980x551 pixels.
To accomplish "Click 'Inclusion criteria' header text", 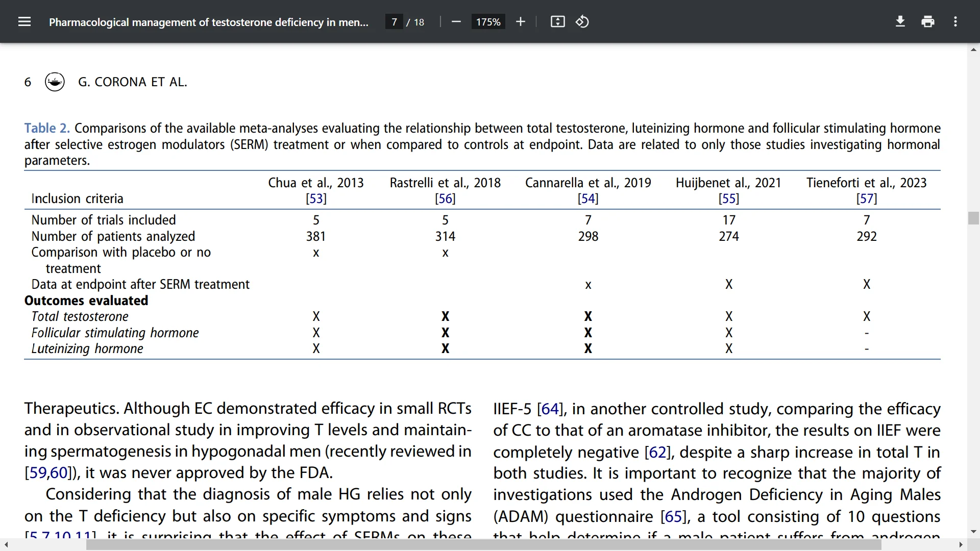I will (77, 198).
